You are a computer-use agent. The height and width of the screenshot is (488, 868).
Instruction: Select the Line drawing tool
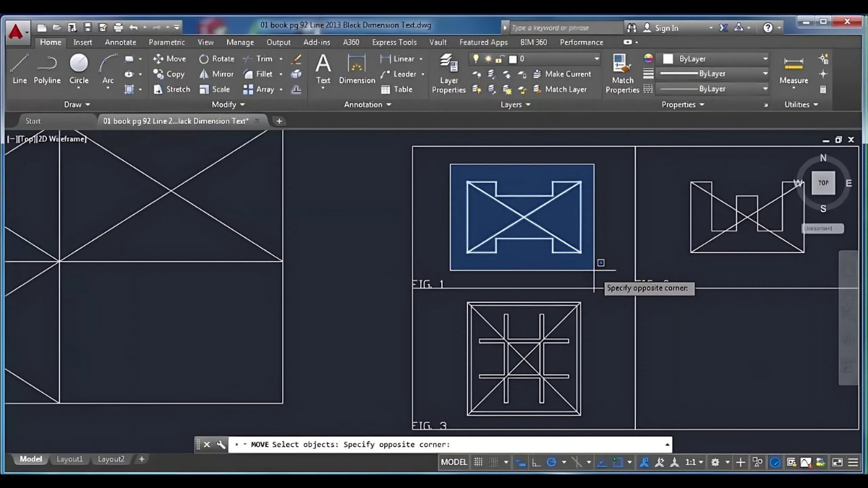coord(20,69)
